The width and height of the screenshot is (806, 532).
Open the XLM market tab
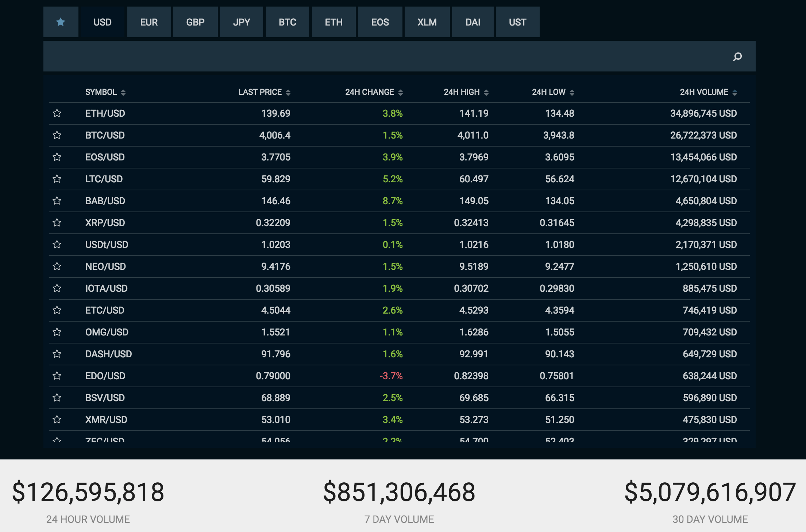(x=427, y=22)
